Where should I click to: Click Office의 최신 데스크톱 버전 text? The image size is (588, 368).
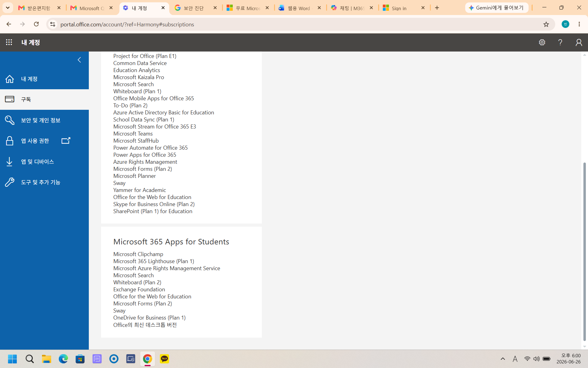click(x=145, y=325)
